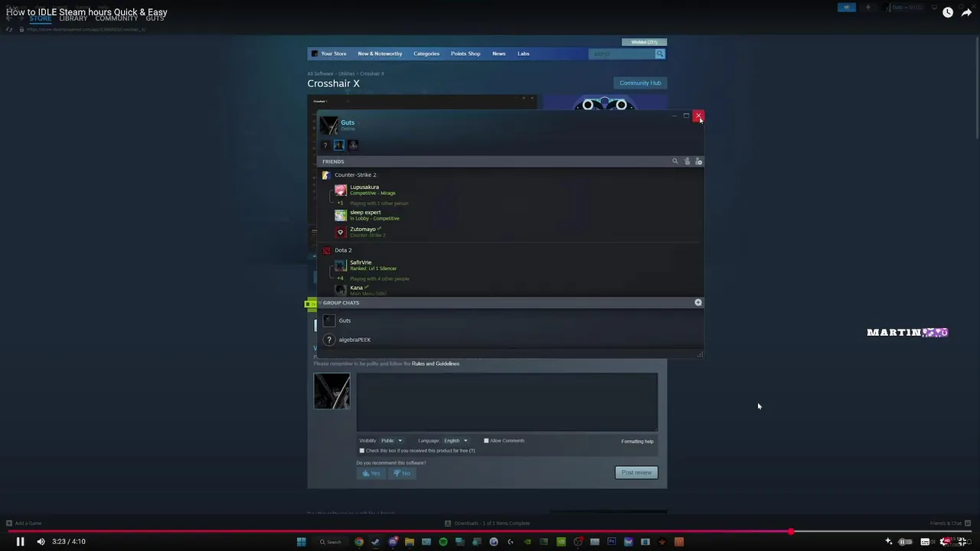Image resolution: width=980 pixels, height=551 pixels.
Task: Open Rules and Guidelines link
Action: tap(436, 364)
